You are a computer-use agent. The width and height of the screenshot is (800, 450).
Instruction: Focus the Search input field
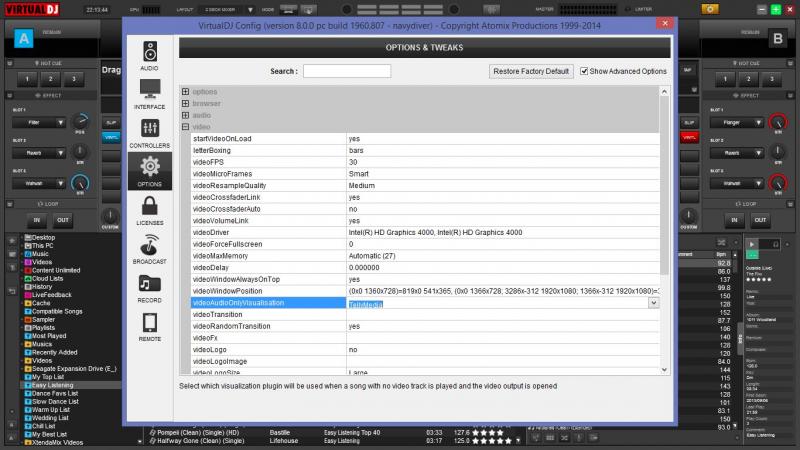(347, 71)
